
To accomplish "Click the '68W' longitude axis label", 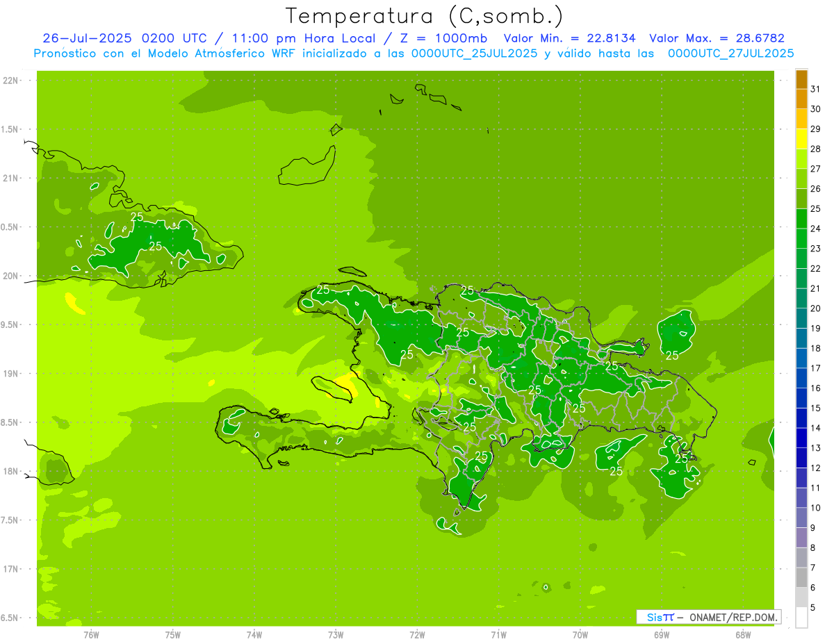I will click(x=743, y=635).
